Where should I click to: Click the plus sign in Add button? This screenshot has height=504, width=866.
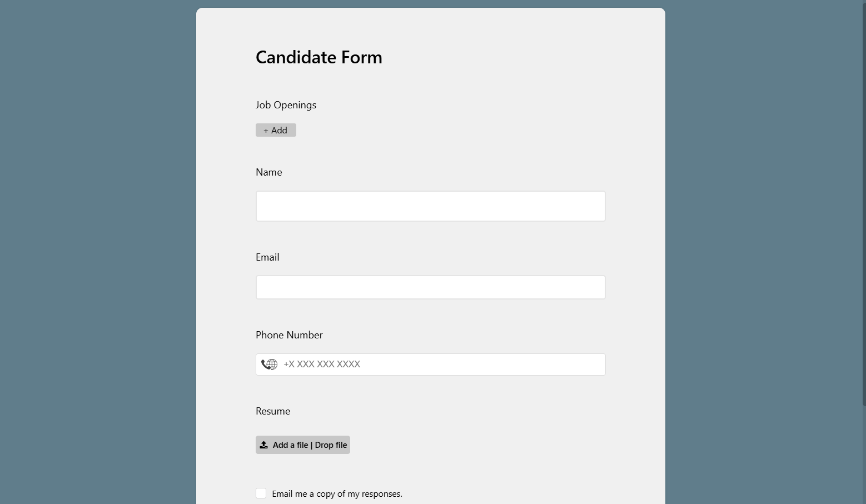pos(266,131)
